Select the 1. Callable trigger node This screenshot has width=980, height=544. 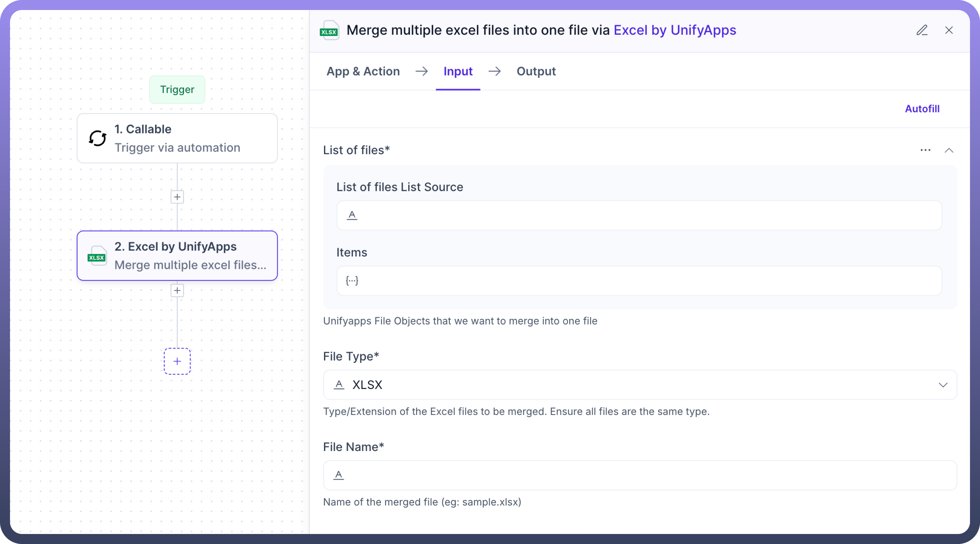click(x=177, y=138)
